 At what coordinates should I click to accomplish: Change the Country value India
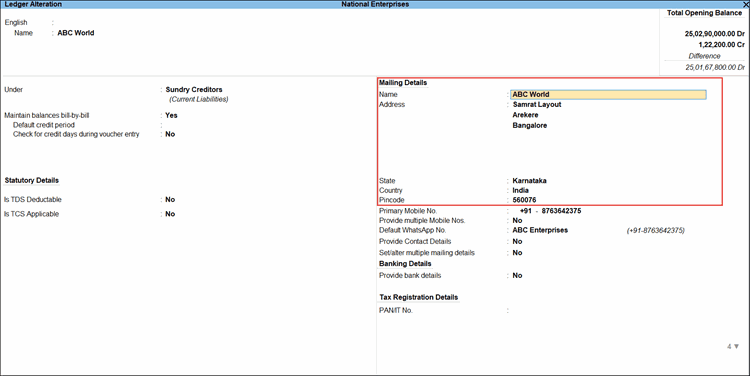520,190
